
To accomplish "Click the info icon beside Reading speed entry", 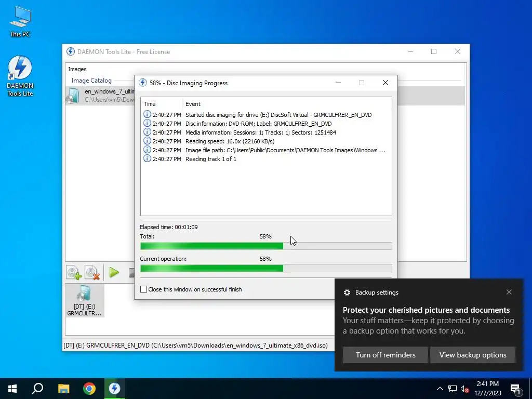I will click(147, 141).
